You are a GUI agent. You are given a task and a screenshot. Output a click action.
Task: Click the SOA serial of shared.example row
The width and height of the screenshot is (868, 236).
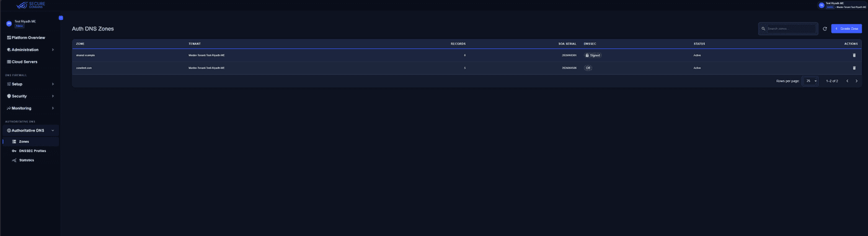point(569,55)
